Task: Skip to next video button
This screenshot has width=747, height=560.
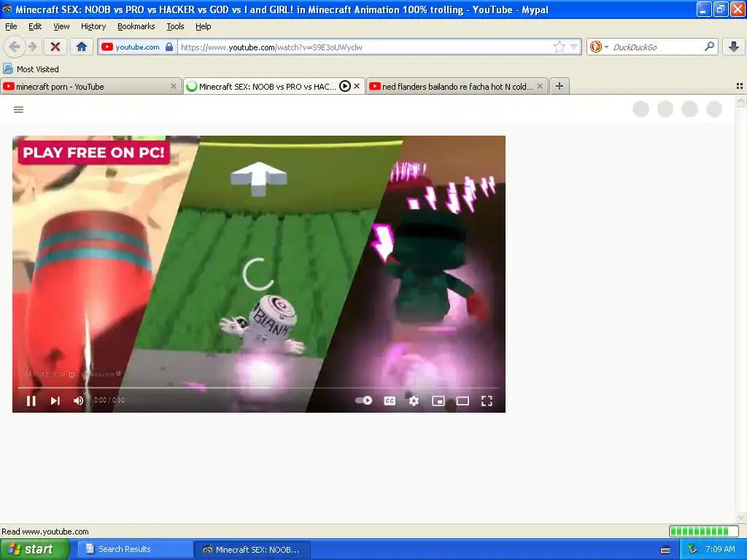Action: pyautogui.click(x=55, y=401)
